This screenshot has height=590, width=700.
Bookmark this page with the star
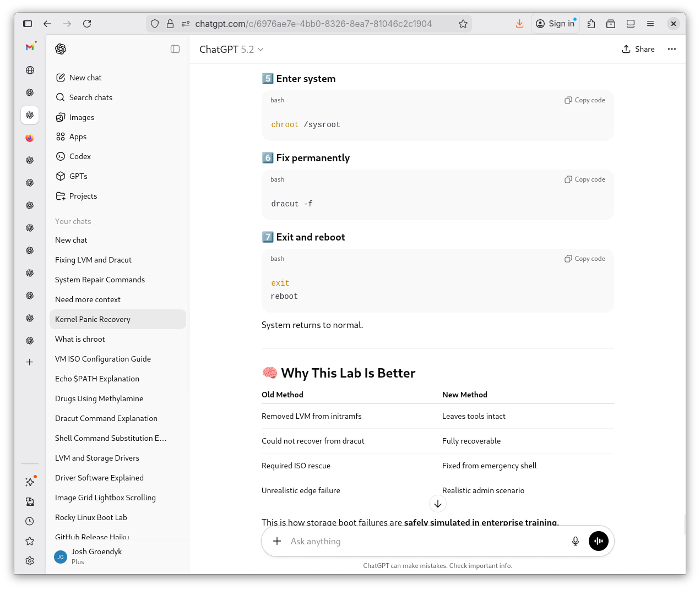463,24
